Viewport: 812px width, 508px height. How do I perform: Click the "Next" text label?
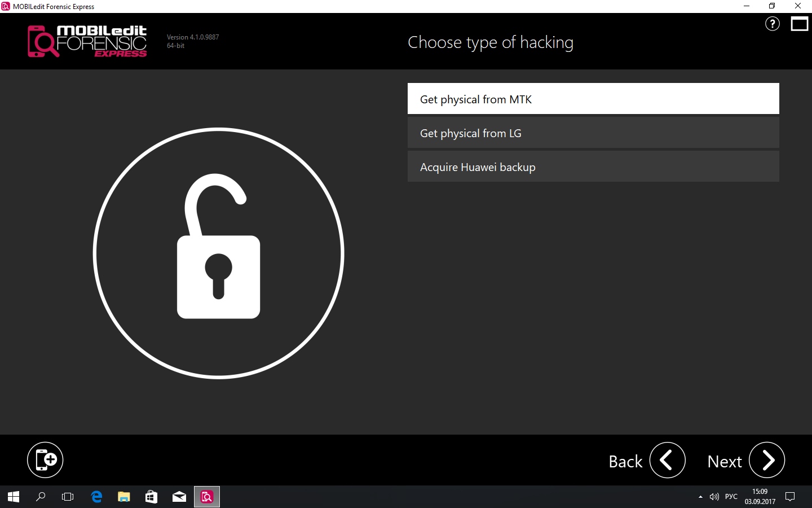pos(725,462)
